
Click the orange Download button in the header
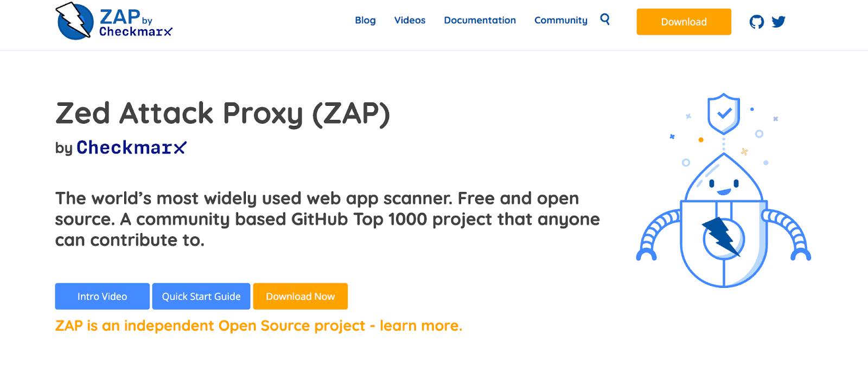pyautogui.click(x=684, y=22)
